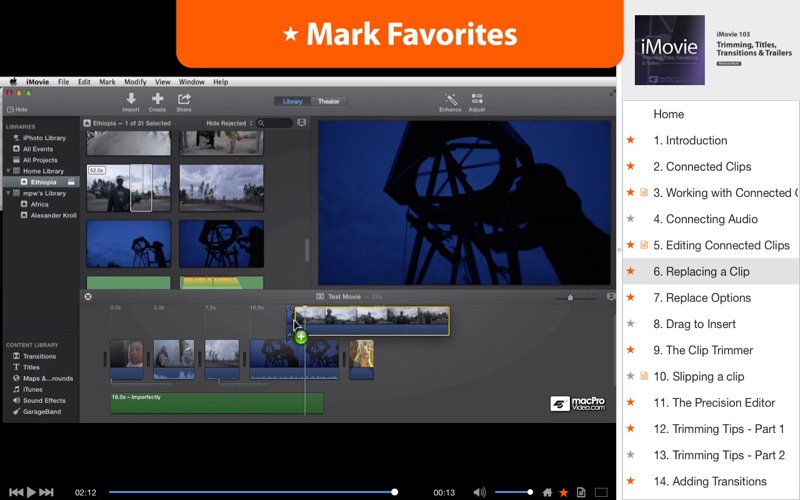This screenshot has height=500, width=800.
Task: Open the notes page icon in player controls
Action: click(x=581, y=492)
